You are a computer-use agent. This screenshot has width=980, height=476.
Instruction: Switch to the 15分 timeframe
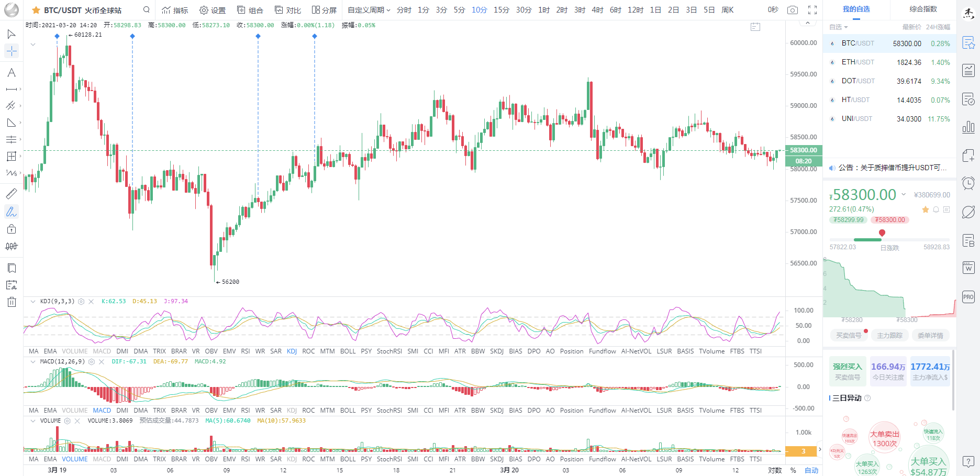(501, 10)
